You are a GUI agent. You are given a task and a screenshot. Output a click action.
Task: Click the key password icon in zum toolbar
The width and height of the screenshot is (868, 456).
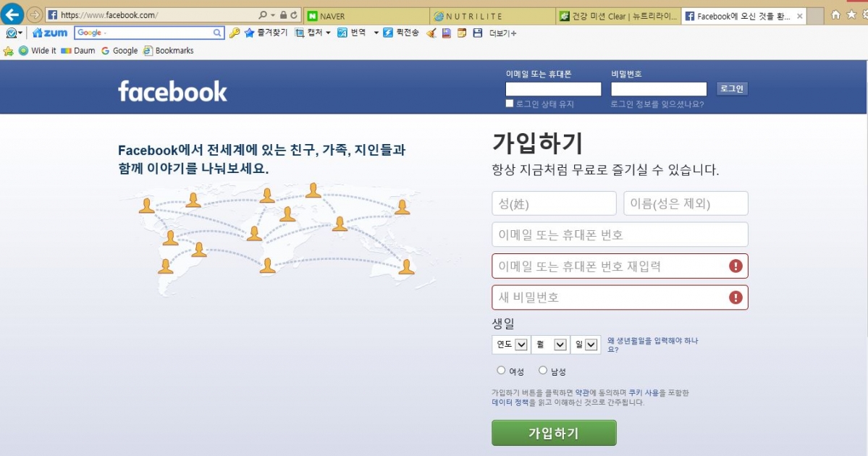click(235, 33)
